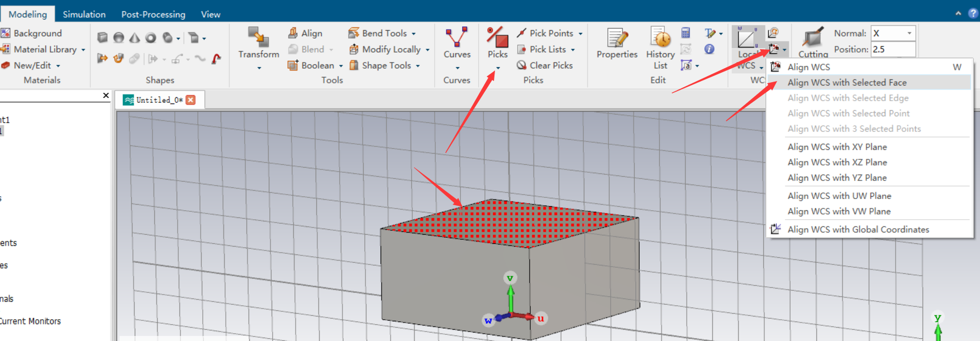Screen dimensions: 980x341
Task: Select the rotate face tool
Action: [x=118, y=58]
